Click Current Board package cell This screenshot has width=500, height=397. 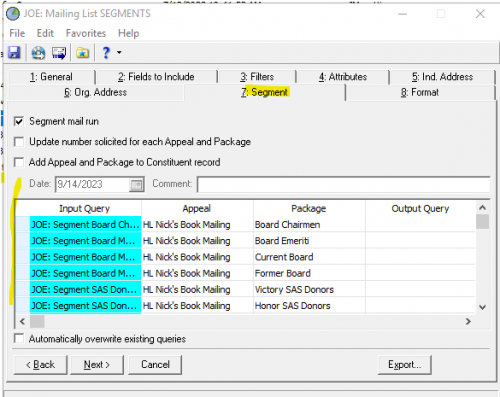pyautogui.click(x=309, y=257)
